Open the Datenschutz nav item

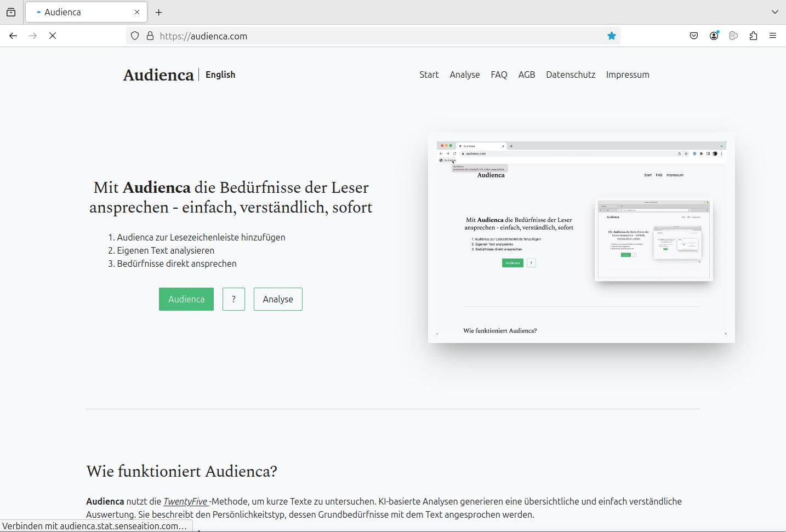(571, 75)
